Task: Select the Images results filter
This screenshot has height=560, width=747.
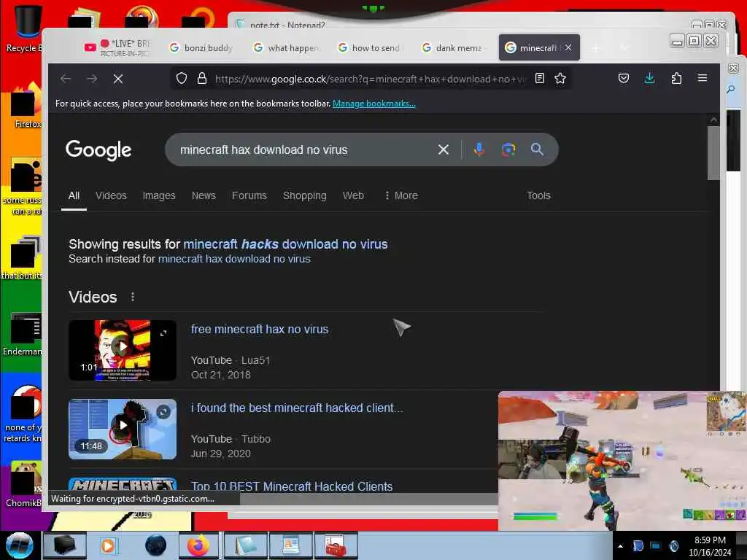Action: (x=159, y=195)
